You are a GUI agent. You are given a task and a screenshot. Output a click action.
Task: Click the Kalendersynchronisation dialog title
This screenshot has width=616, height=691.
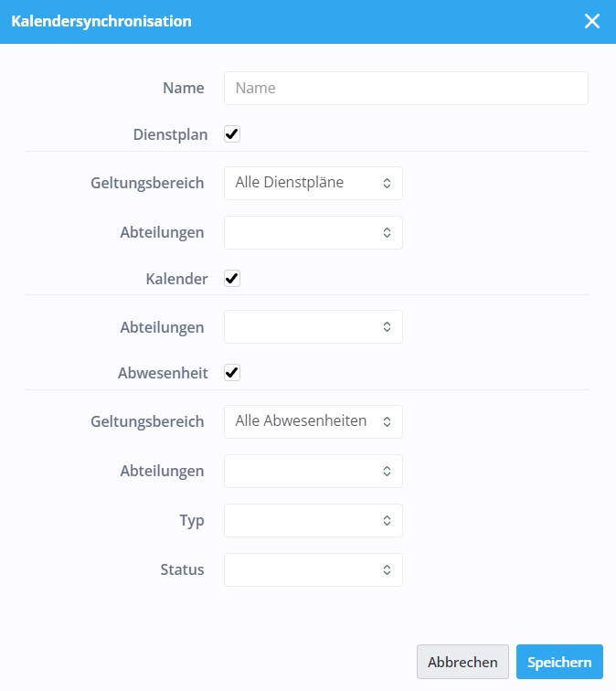point(101,21)
